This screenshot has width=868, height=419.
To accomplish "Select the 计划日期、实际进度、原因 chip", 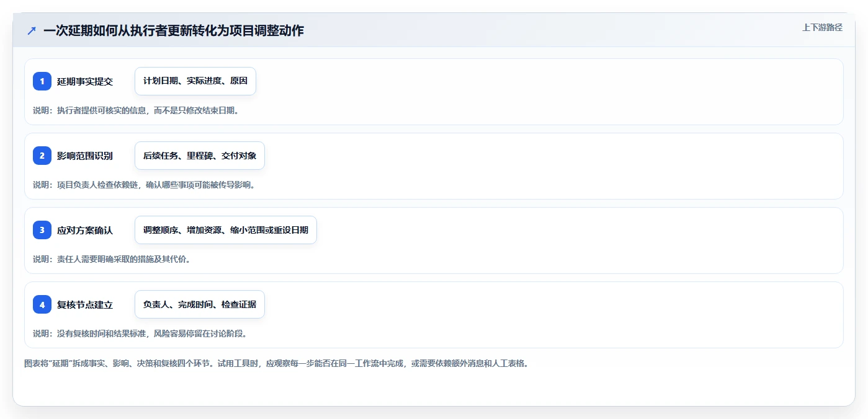I will pos(195,81).
